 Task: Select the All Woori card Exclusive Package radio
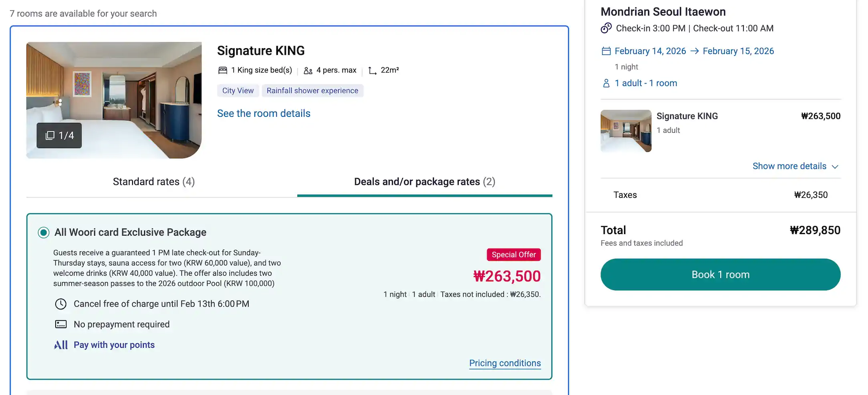point(44,233)
